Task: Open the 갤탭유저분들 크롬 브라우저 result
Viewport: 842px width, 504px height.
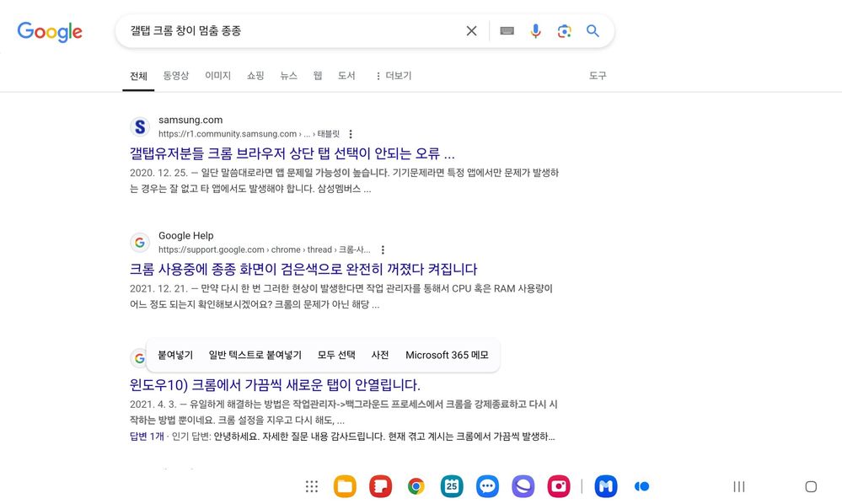Action: click(x=292, y=153)
